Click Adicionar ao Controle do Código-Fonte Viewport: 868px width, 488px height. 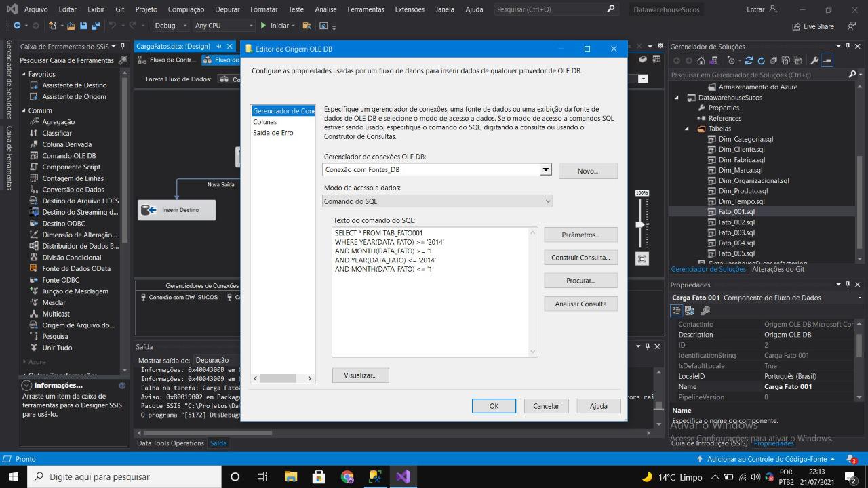766,459
